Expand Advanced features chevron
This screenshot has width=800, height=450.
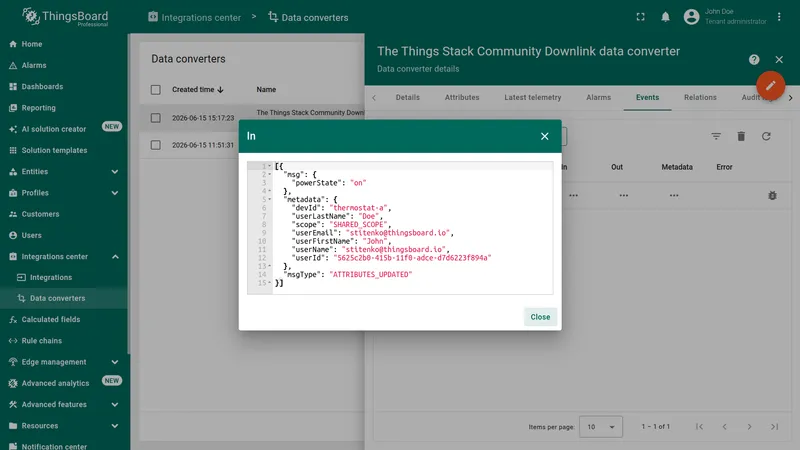[x=115, y=405]
